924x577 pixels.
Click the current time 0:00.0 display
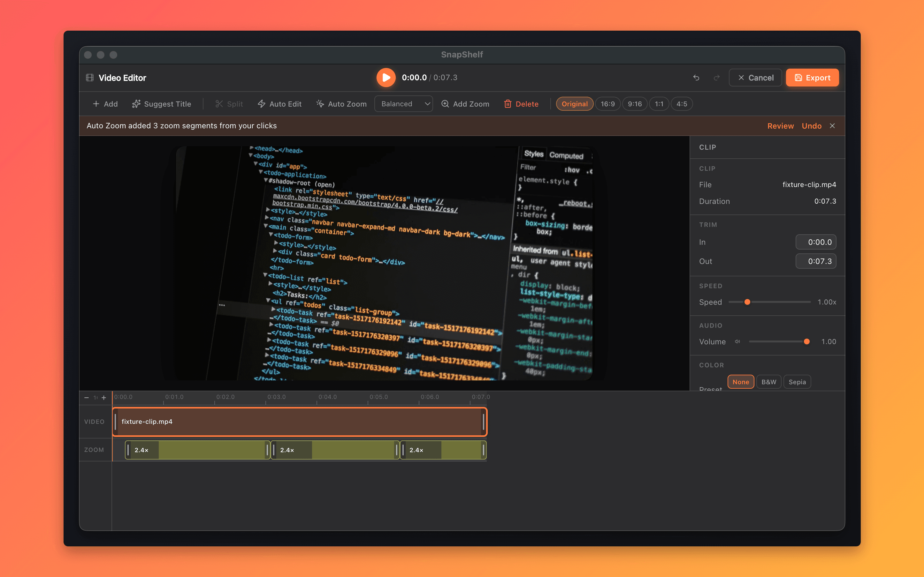point(414,78)
